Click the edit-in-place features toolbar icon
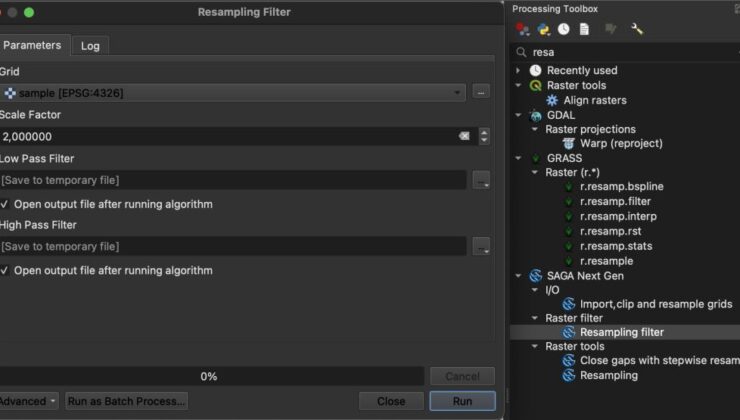740x420 pixels. (611, 29)
